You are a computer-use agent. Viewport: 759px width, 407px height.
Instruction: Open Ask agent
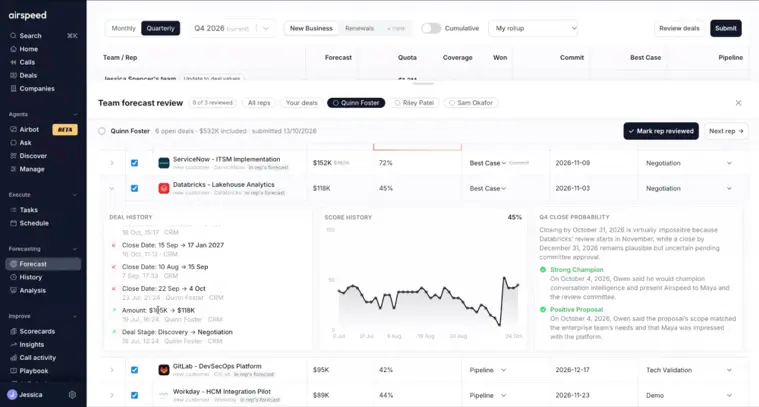tap(25, 143)
